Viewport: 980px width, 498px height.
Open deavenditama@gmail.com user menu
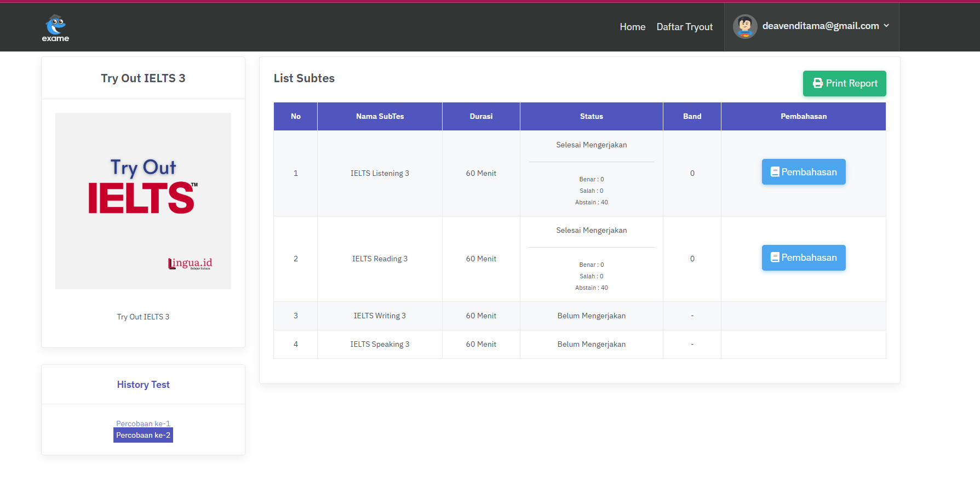(820, 26)
